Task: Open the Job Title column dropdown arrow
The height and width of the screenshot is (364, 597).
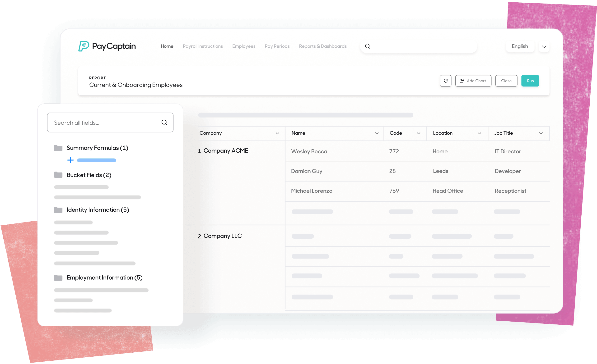Action: (x=541, y=133)
